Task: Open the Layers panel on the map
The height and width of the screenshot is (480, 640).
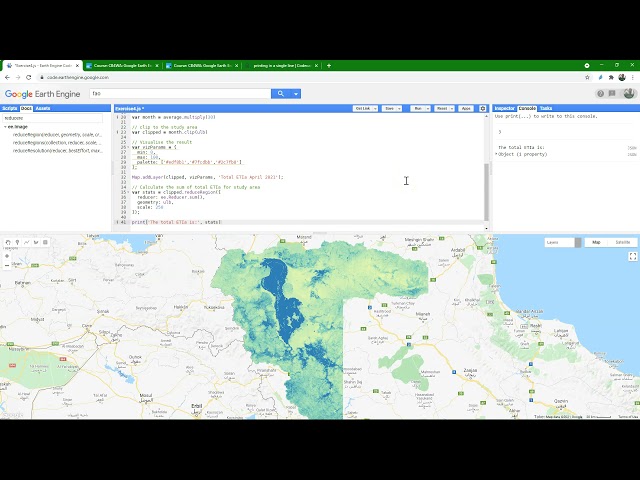Action: click(x=562, y=242)
